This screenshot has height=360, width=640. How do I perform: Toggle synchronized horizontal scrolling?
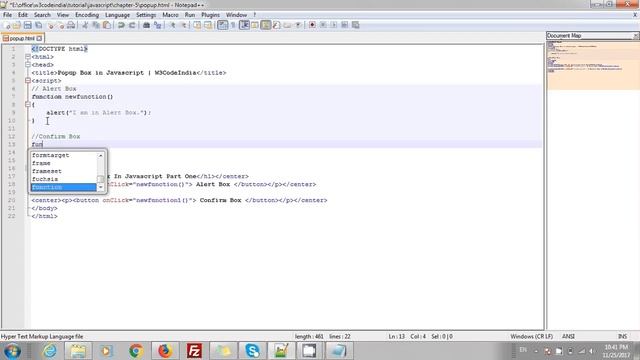(x=208, y=25)
